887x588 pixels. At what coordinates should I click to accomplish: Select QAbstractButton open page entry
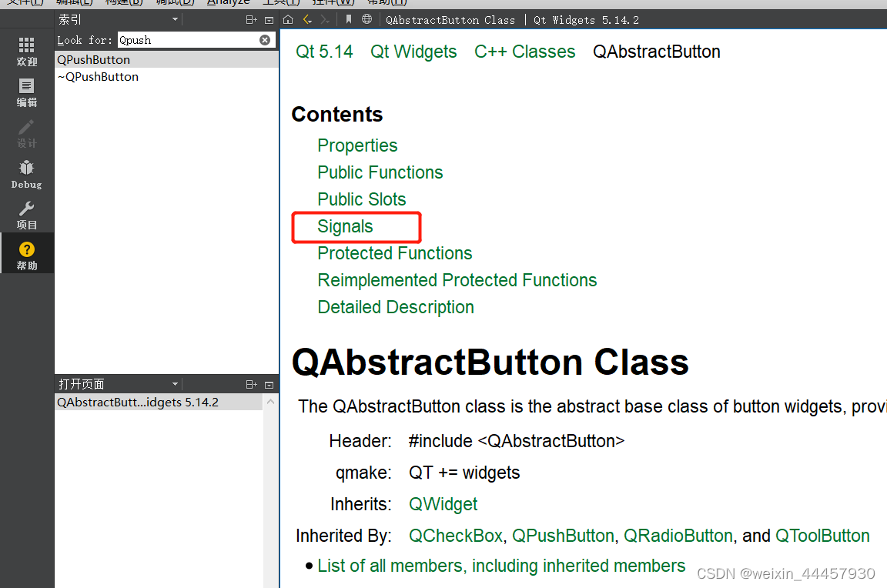click(138, 403)
